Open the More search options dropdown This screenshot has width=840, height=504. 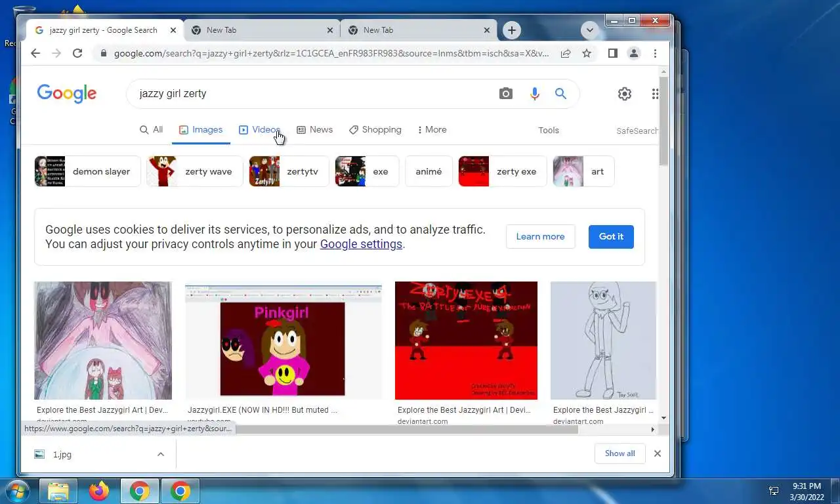(x=432, y=130)
